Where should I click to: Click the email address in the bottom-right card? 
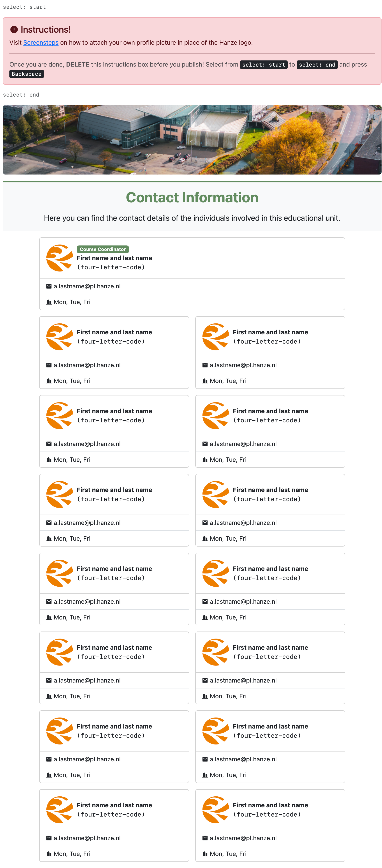243,838
